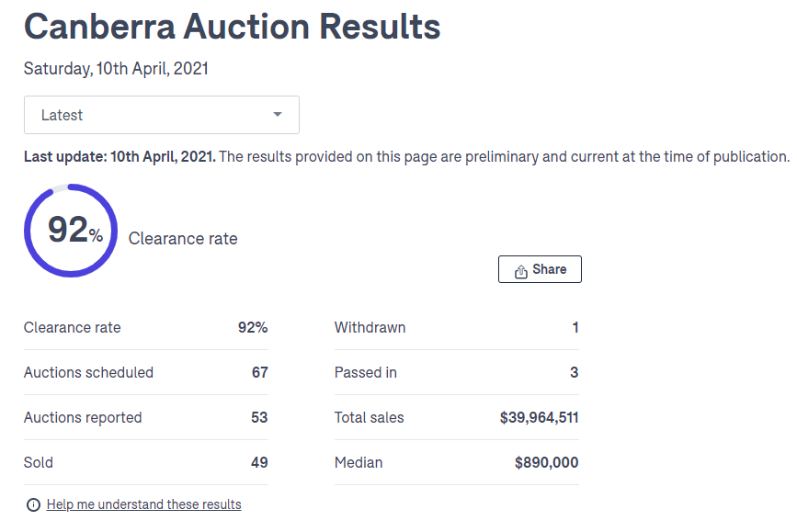Click the Median $890,000 value

(546, 462)
